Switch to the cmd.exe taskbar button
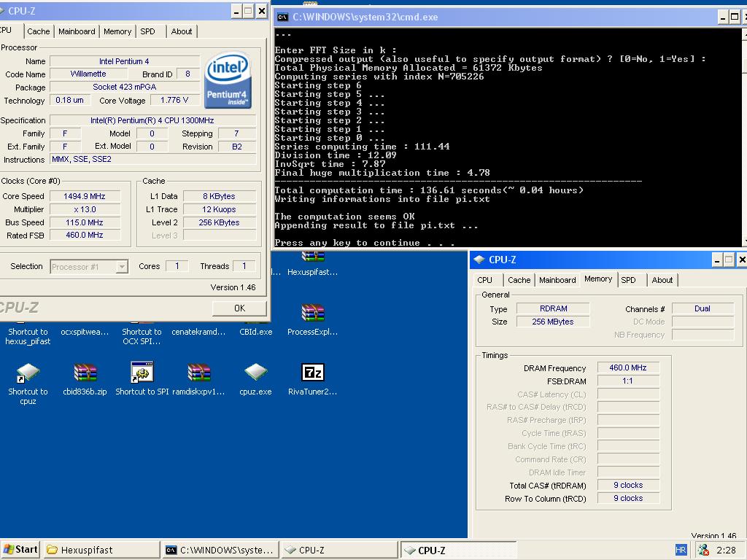This screenshot has width=747, height=560. 220,550
